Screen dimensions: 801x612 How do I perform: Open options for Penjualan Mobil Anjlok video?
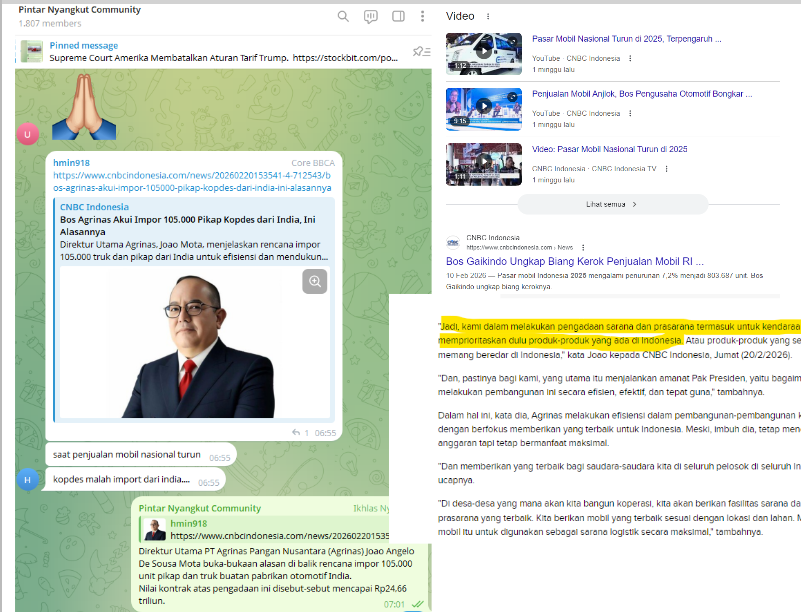click(x=630, y=113)
